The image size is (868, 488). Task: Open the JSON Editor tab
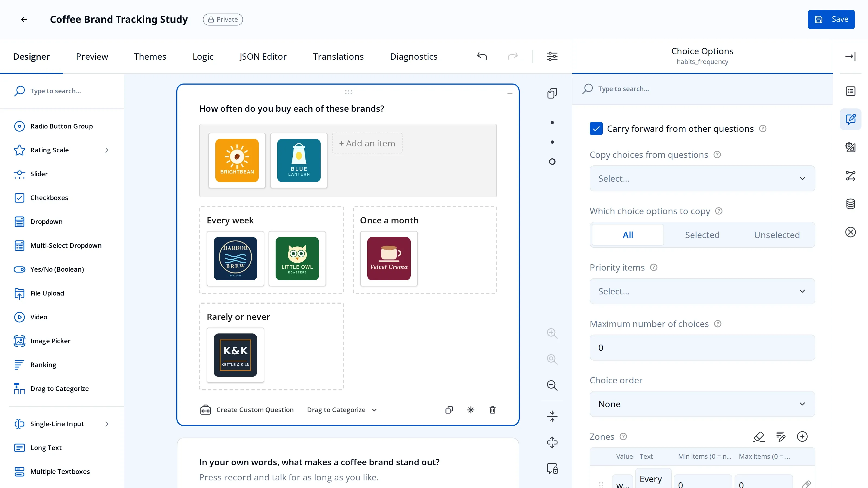(263, 57)
